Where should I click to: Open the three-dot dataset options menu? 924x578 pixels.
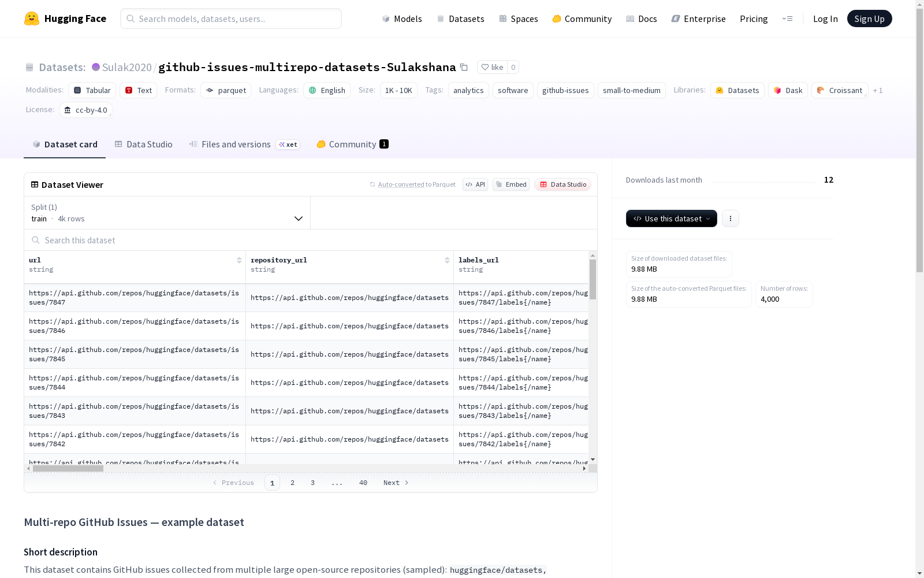click(x=731, y=218)
